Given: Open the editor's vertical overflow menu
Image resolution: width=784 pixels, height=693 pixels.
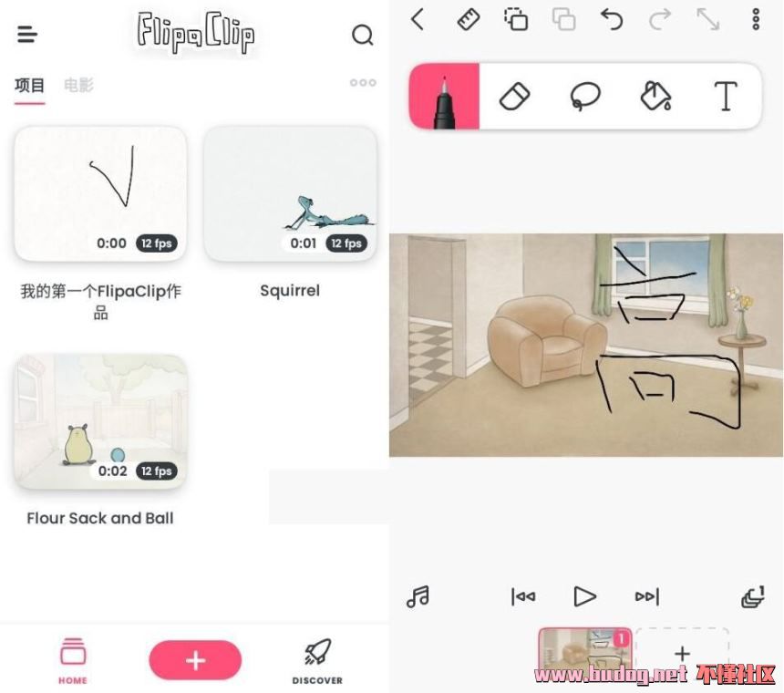Looking at the screenshot, I should coord(756,19).
